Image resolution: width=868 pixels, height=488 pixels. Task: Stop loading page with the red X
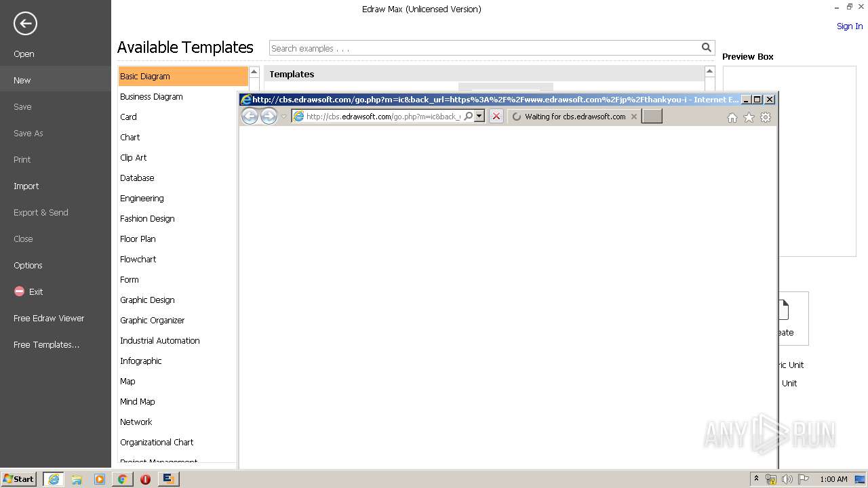pos(496,117)
